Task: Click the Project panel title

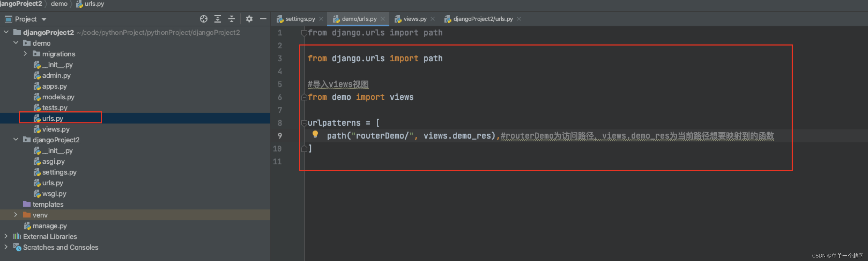Action: tap(26, 19)
